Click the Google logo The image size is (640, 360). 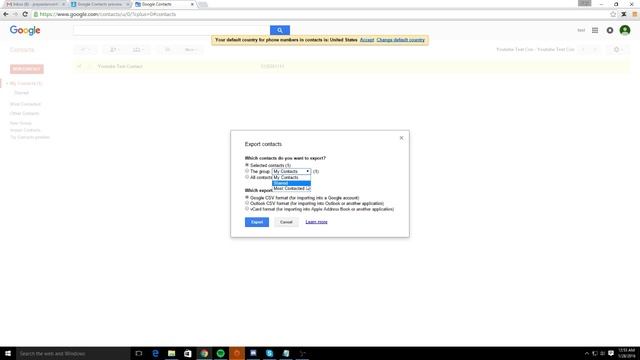click(25, 30)
